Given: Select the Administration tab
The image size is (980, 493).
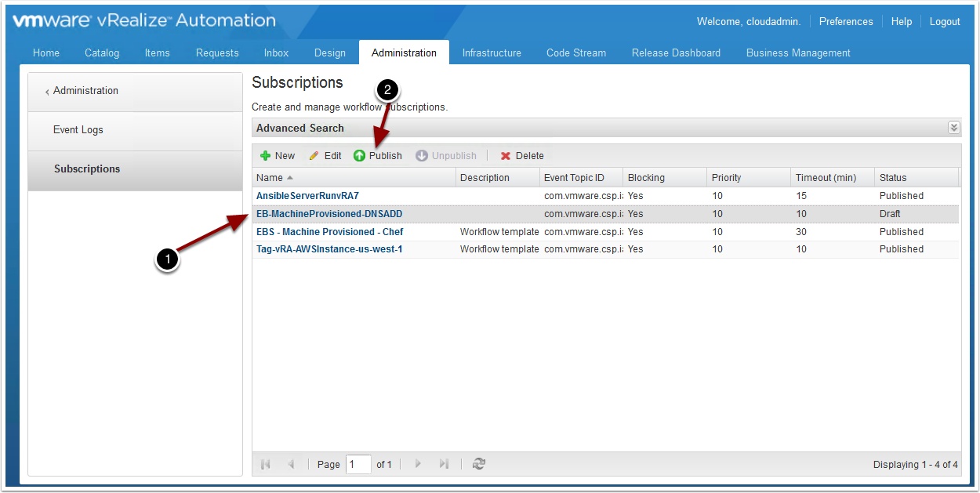Looking at the screenshot, I should point(405,53).
